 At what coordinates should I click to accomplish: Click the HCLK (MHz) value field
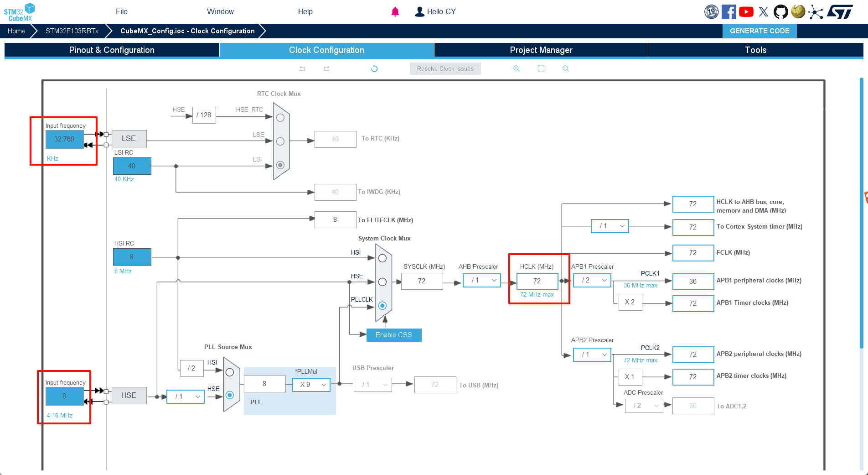537,281
